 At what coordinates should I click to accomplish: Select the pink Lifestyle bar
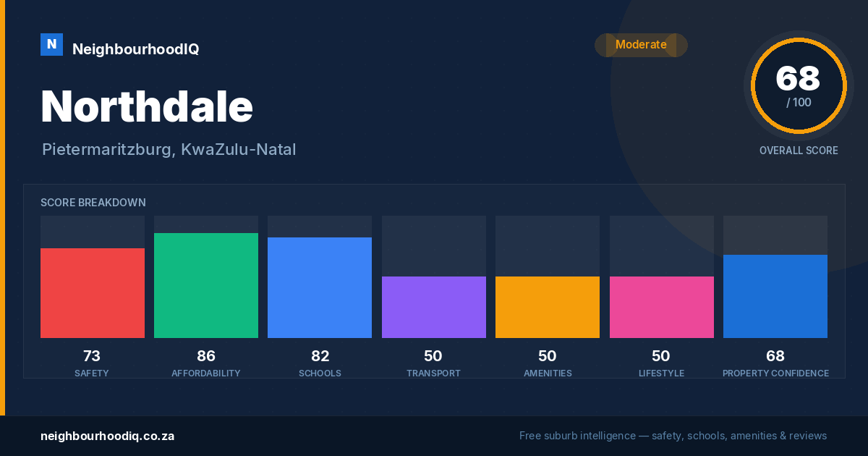662,307
